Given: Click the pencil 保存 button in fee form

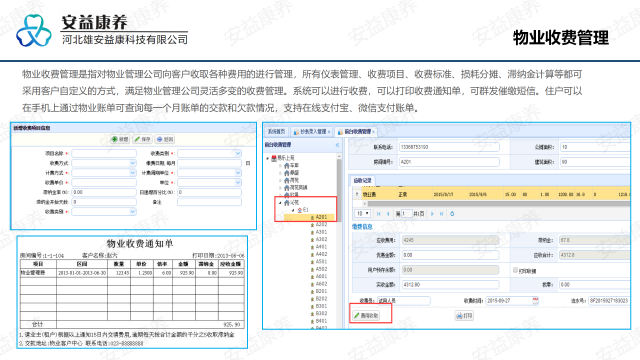Looking at the screenshot, I should tap(142, 139).
